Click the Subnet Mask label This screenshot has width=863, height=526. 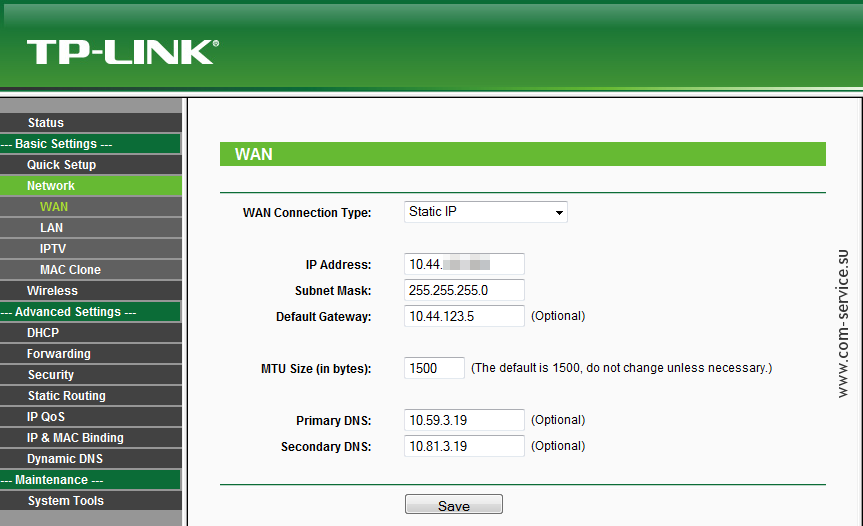333,291
